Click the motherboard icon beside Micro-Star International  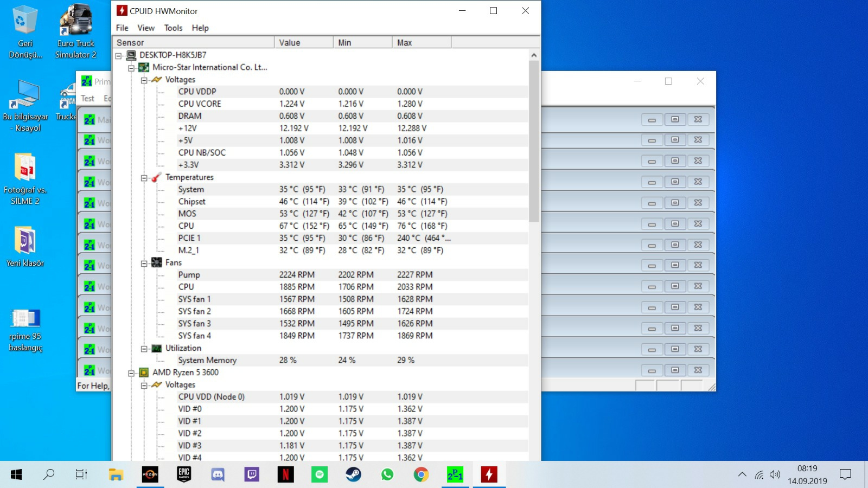144,67
